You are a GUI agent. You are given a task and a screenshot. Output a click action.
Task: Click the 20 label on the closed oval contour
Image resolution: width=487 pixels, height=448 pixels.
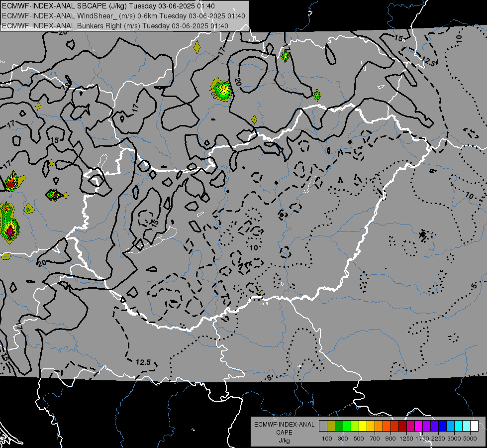(x=238, y=82)
